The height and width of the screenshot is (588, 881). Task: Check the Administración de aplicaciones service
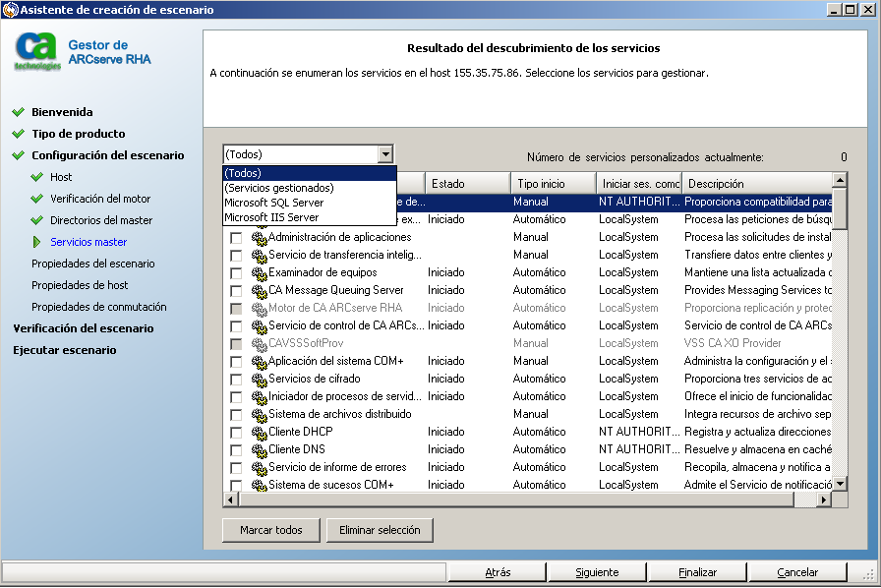(235, 237)
